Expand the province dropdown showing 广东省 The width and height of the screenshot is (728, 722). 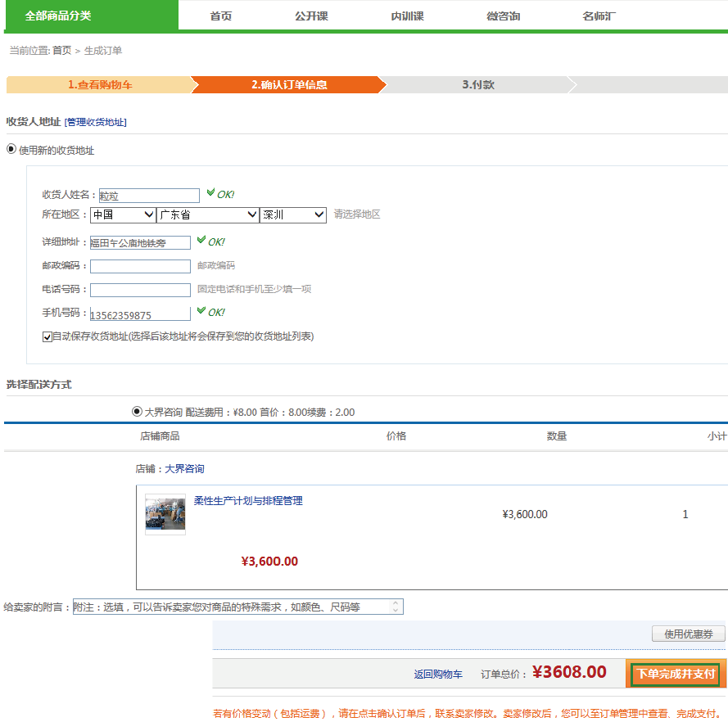[207, 214]
